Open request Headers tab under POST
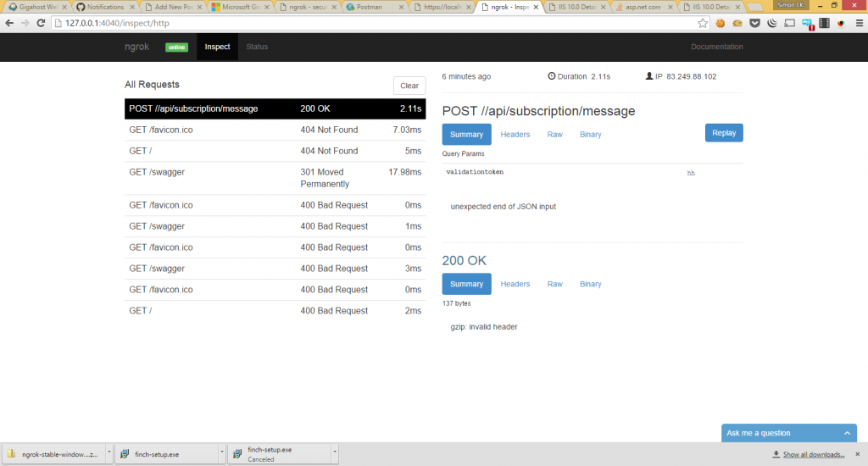The height and width of the screenshot is (466, 868). point(515,134)
